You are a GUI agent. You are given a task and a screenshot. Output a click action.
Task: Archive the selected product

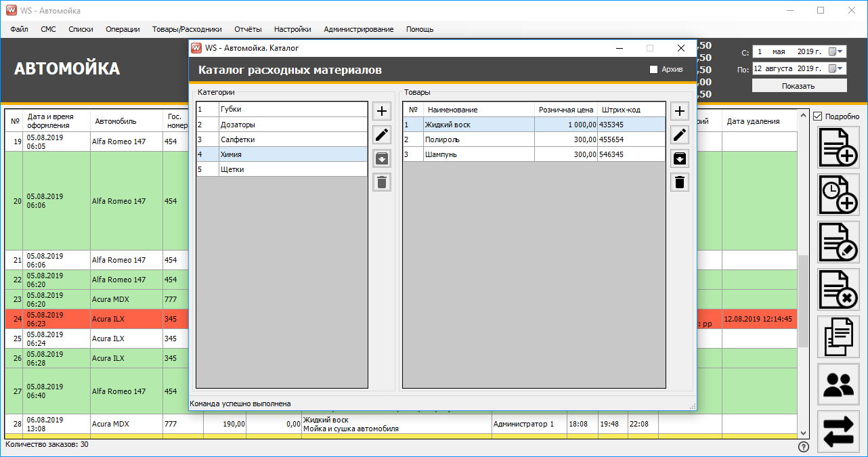(680, 158)
